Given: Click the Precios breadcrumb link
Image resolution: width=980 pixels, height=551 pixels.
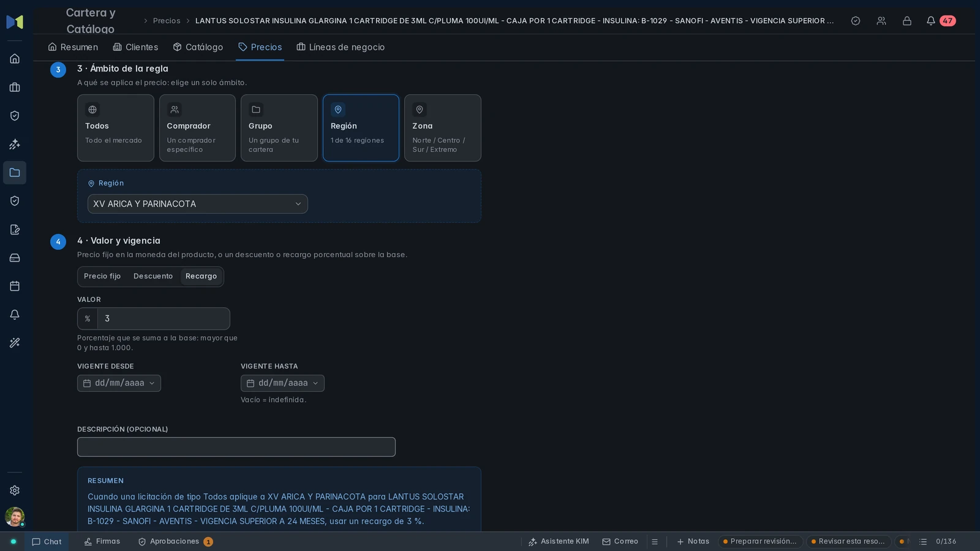Looking at the screenshot, I should point(167,21).
